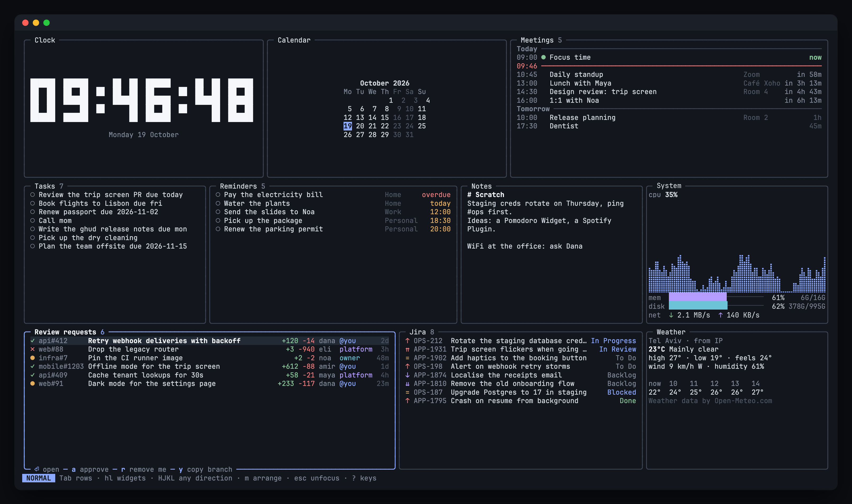Screen dimensions: 852x504
Task: Select the Meetings widget title
Action: pos(537,40)
